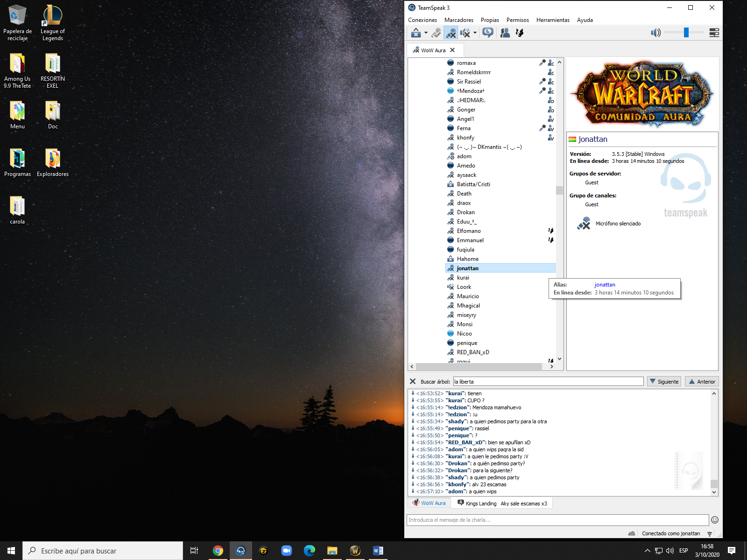
Task: Close the Buscar árbol search bar
Action: 413,381
